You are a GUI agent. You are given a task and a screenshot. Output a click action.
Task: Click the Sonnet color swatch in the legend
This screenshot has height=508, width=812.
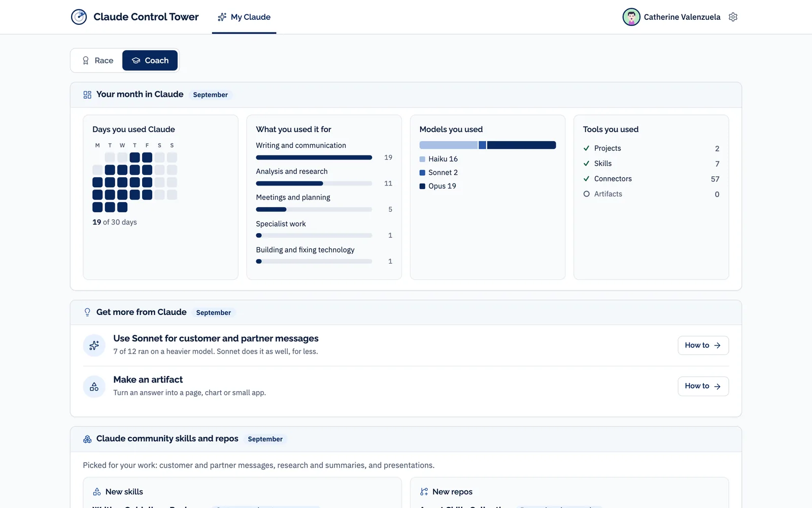(422, 173)
